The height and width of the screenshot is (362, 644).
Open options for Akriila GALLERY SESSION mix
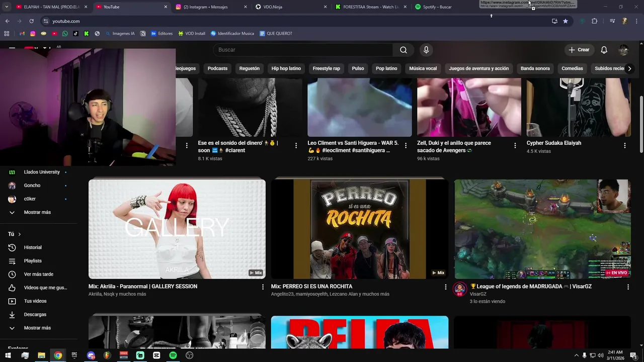point(262,287)
